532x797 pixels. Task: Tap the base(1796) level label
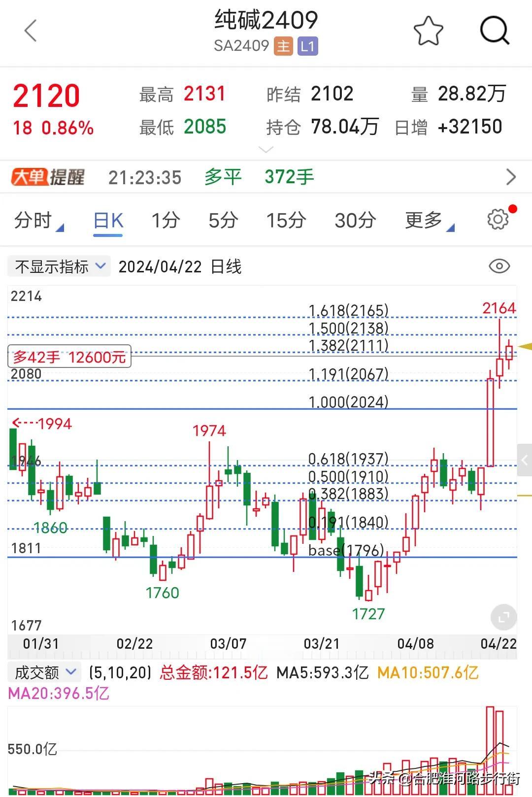pos(346,550)
